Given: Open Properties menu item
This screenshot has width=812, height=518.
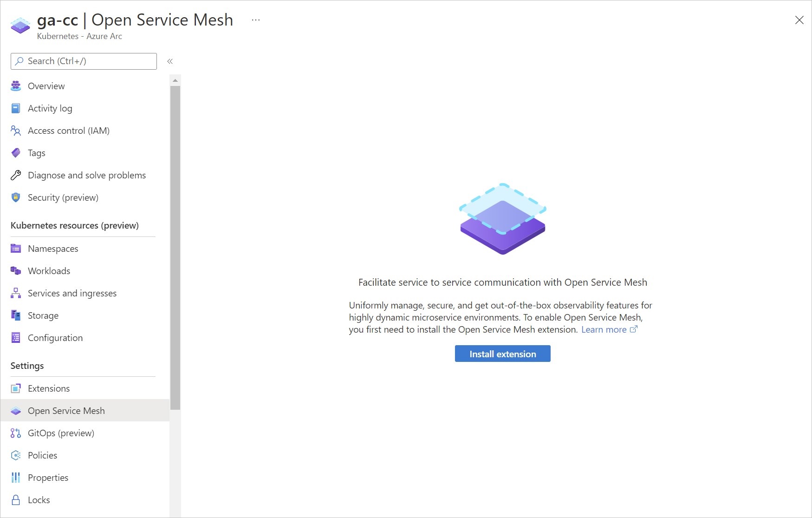Looking at the screenshot, I should [x=85, y=478].
